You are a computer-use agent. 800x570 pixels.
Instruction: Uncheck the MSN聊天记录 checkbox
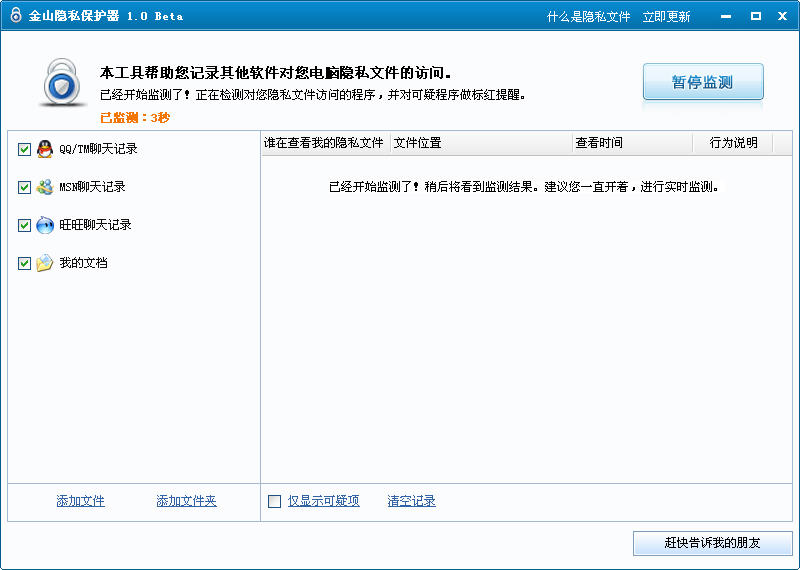click(x=24, y=187)
